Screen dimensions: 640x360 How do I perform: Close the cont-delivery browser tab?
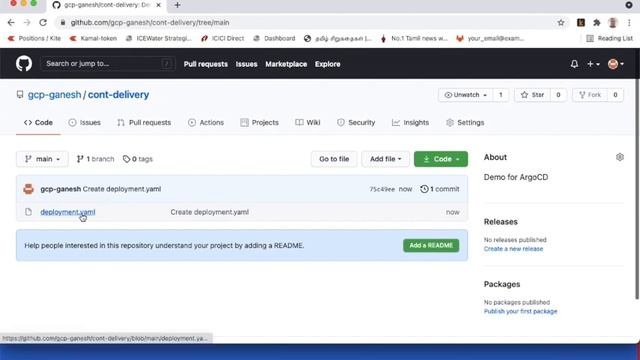(158, 5)
